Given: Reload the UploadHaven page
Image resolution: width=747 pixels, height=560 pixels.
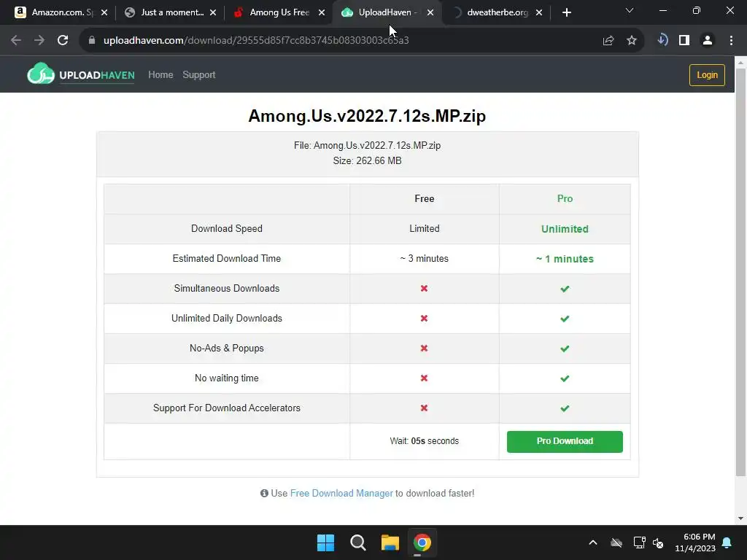Looking at the screenshot, I should coord(63,41).
